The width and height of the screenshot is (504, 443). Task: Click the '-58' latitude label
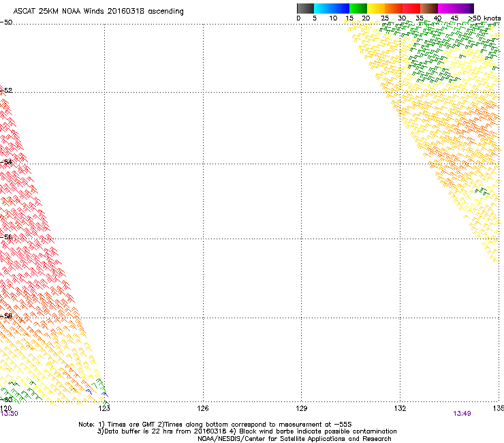tap(6, 316)
